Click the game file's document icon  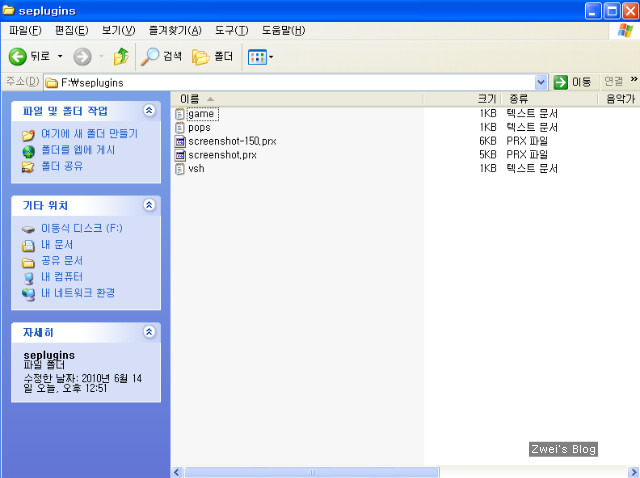180,114
